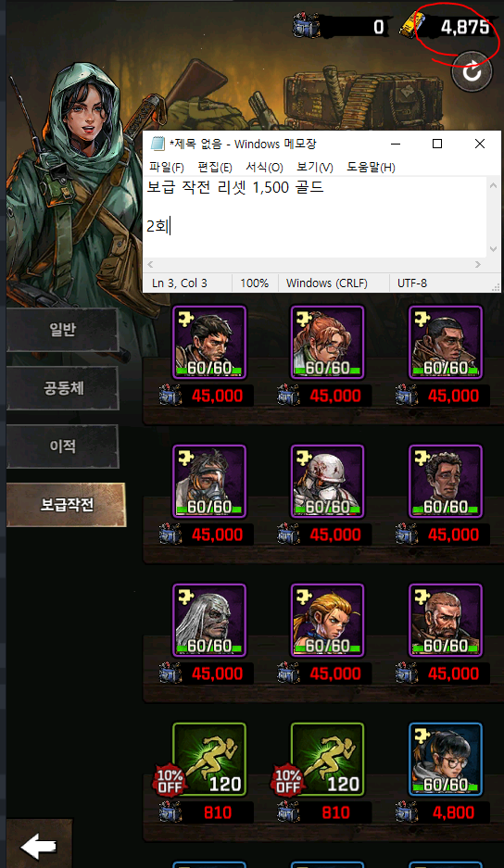Viewport: 504px width, 868px height.
Task: Choose the white-haired masked survivor portrait
Action: pos(209,621)
